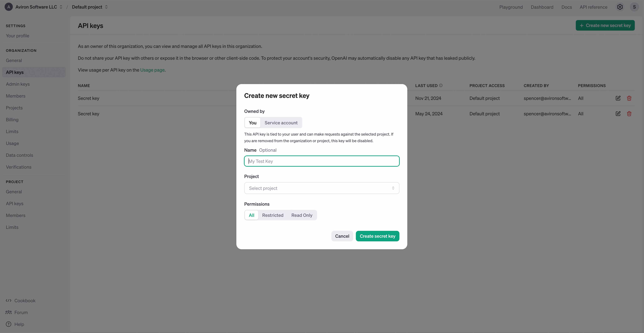This screenshot has width=644, height=333.
Task: Click Default project in the Nov 21 row
Action: [x=485, y=98]
